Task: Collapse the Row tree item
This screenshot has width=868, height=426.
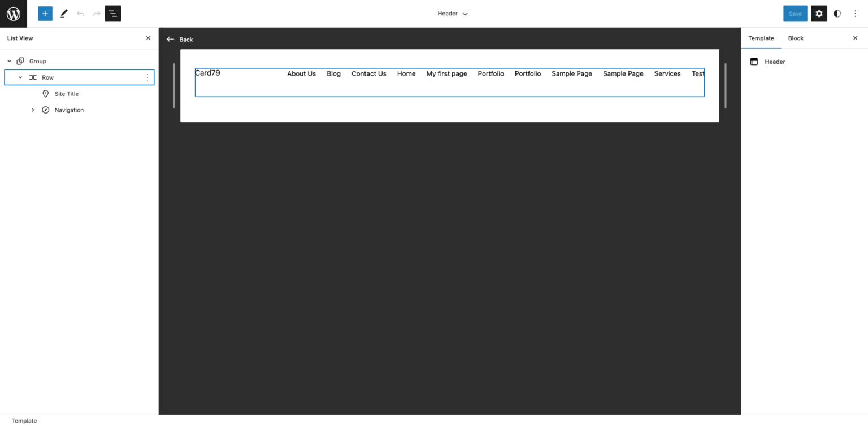Action: click(x=20, y=77)
